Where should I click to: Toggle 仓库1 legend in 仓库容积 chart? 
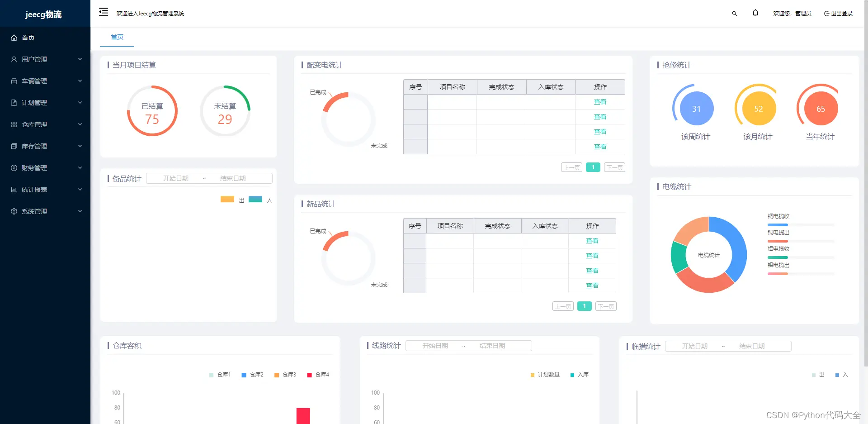click(220, 375)
